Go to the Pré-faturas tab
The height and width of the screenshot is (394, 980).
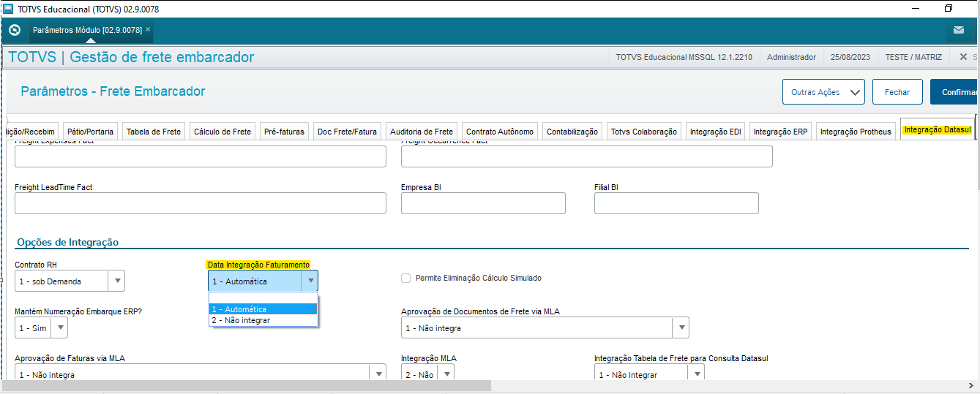tap(285, 132)
